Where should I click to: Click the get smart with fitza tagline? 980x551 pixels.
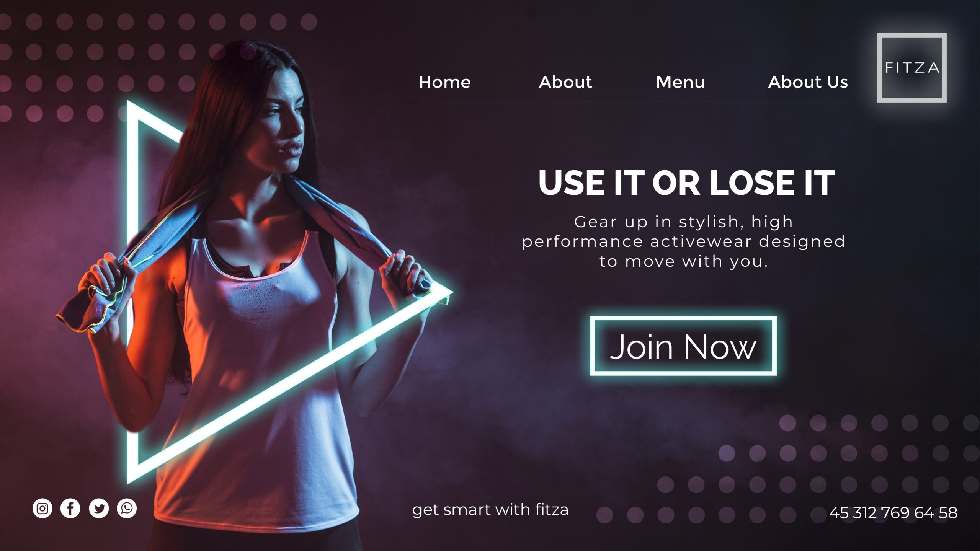point(490,510)
